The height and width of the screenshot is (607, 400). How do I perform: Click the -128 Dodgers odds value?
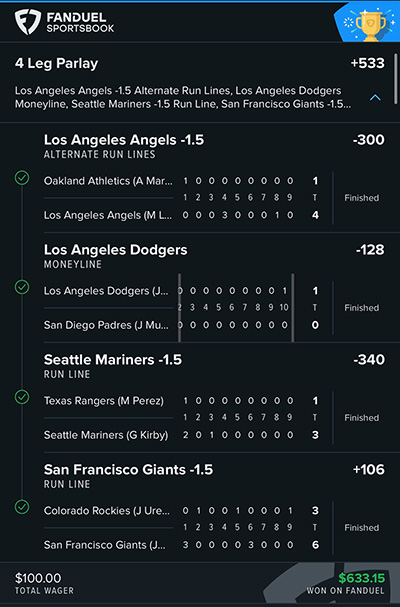tap(370, 250)
